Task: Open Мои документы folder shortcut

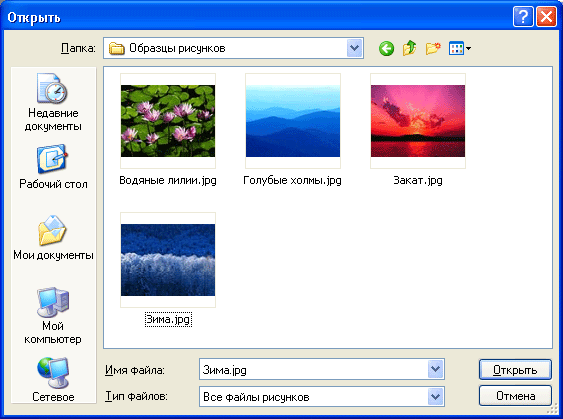Action: tap(53, 238)
